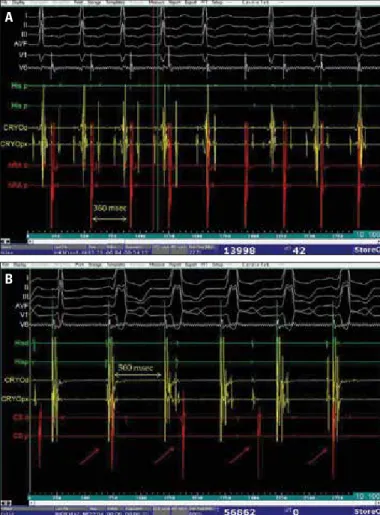Click the sweep speed box at panel B ruler end
This screenshot has height=515, width=380.
367,496
